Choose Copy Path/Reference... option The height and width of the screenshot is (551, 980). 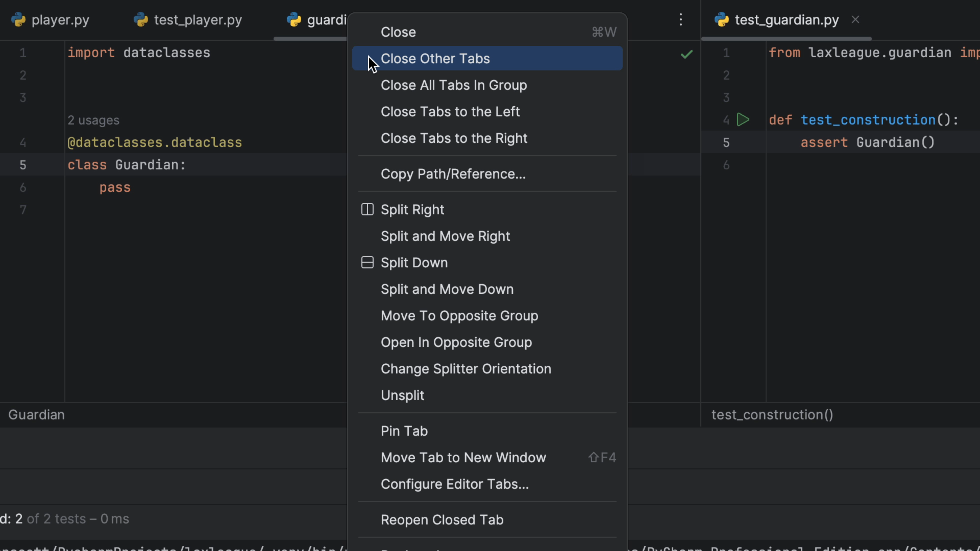[453, 174]
